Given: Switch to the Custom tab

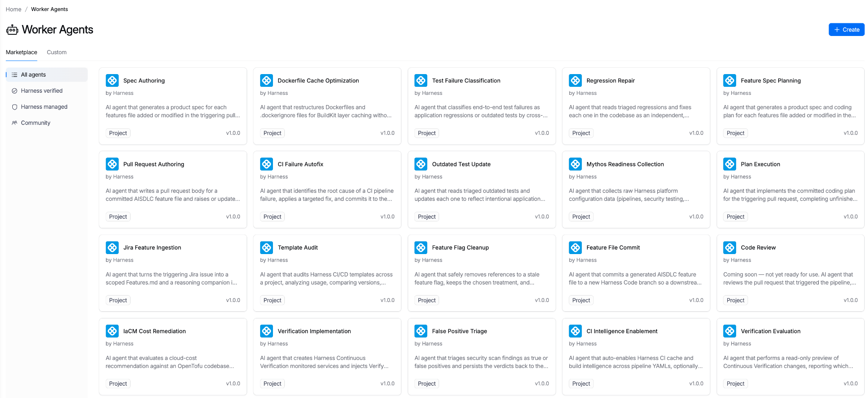Looking at the screenshot, I should [x=57, y=52].
